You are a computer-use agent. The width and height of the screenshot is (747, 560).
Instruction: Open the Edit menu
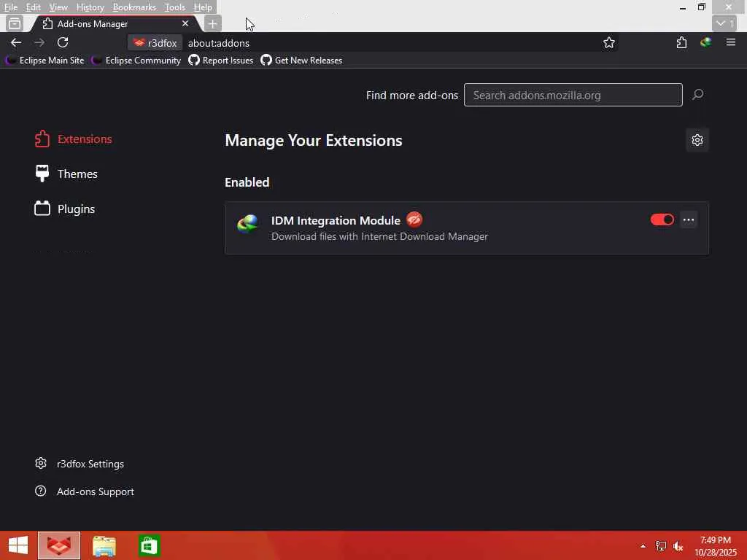[x=33, y=7]
